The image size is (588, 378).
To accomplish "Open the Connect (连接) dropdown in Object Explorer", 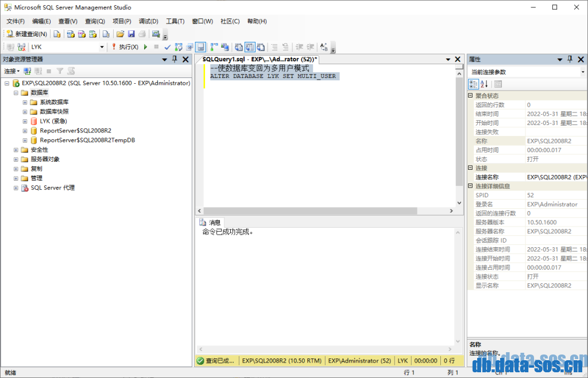I will point(11,71).
